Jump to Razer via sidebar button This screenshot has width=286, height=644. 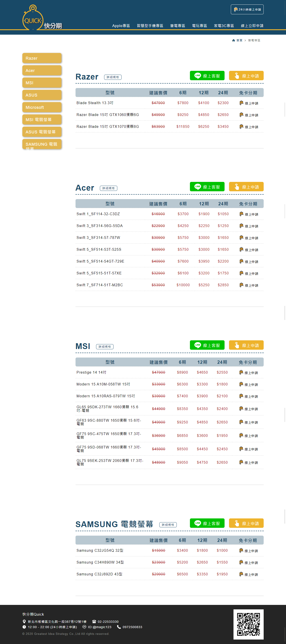coord(42,58)
